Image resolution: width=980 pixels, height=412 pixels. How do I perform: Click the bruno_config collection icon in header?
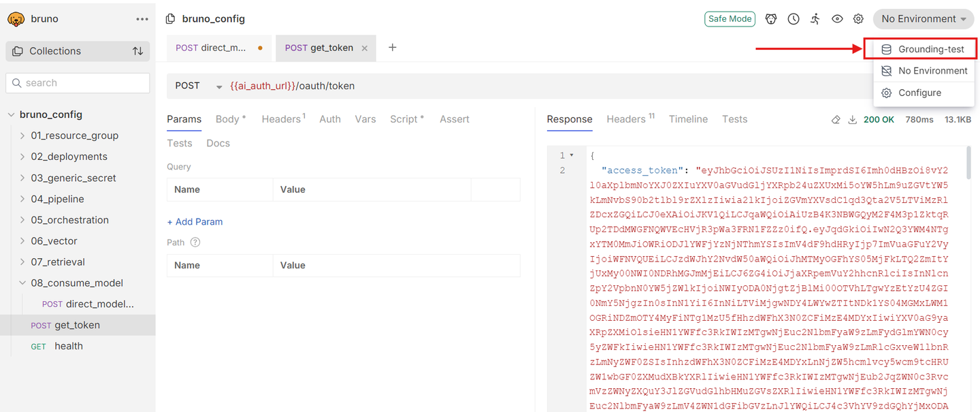click(x=171, y=19)
